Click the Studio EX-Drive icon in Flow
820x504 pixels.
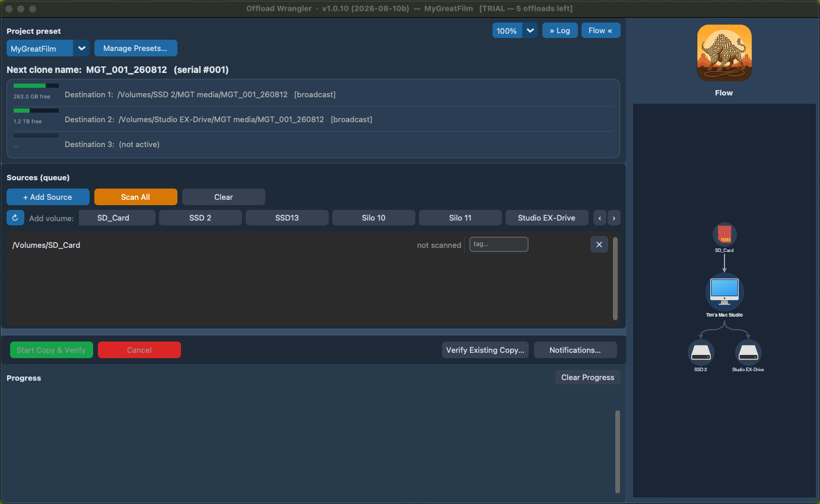tap(748, 352)
